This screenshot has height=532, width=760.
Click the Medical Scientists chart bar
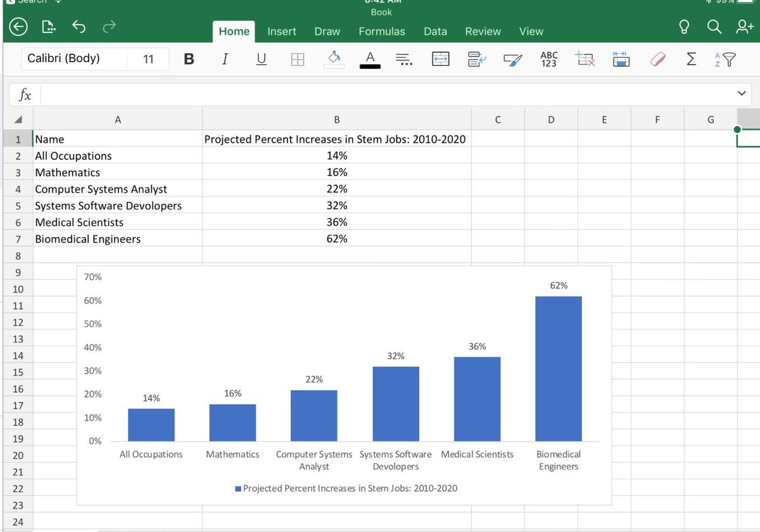478,399
